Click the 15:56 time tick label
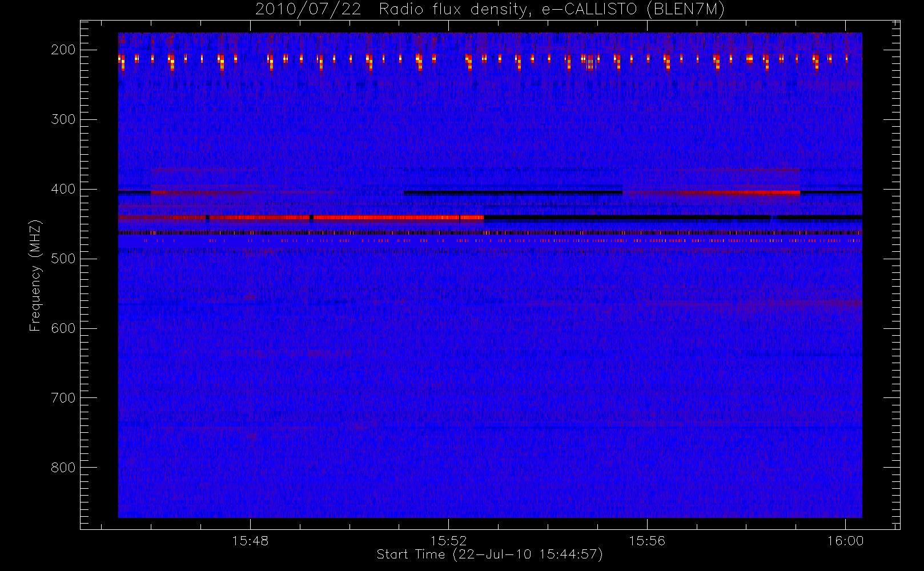Viewport: 924px width, 571px height. [x=647, y=541]
